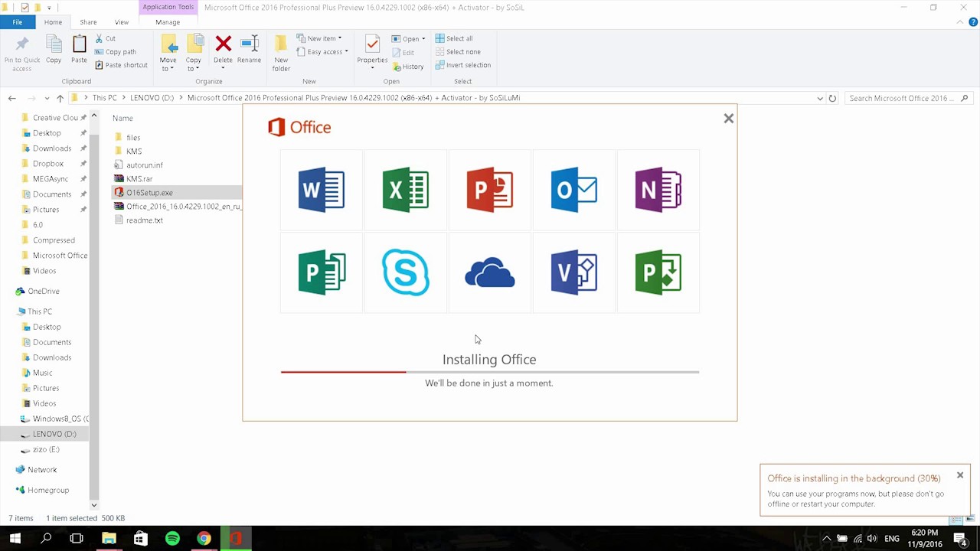
Task: Switch to the Home ribbon tab
Action: click(53, 22)
